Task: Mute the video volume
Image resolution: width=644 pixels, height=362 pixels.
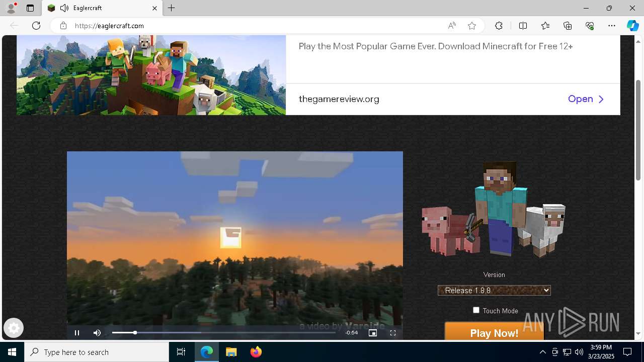Action: [97, 333]
